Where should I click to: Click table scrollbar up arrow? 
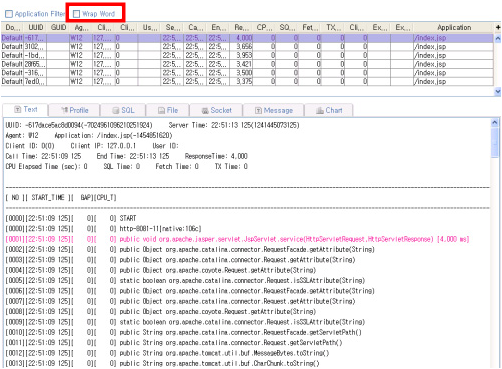(x=498, y=38)
